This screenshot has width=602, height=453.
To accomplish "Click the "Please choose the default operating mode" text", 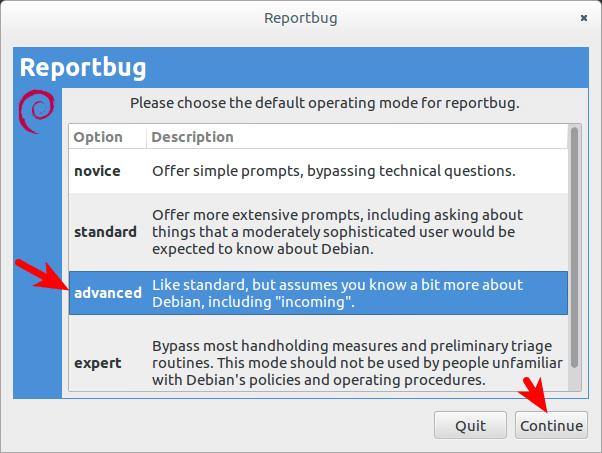I will (x=325, y=102).
